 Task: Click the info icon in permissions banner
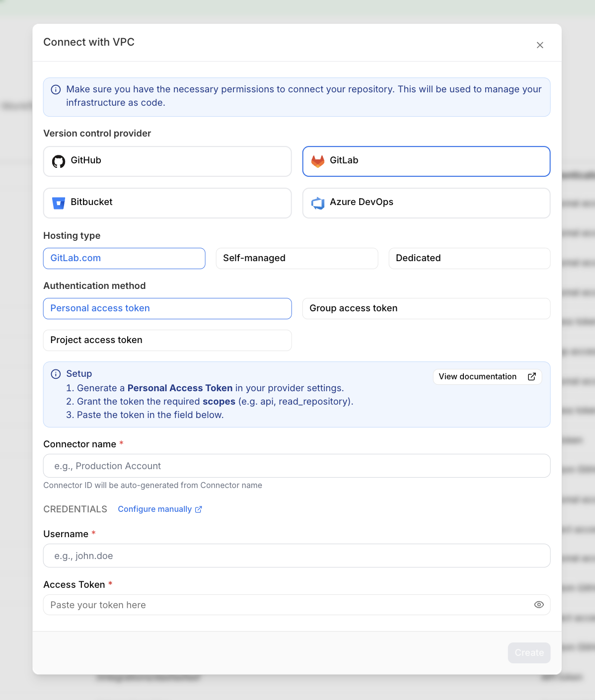[56, 89]
